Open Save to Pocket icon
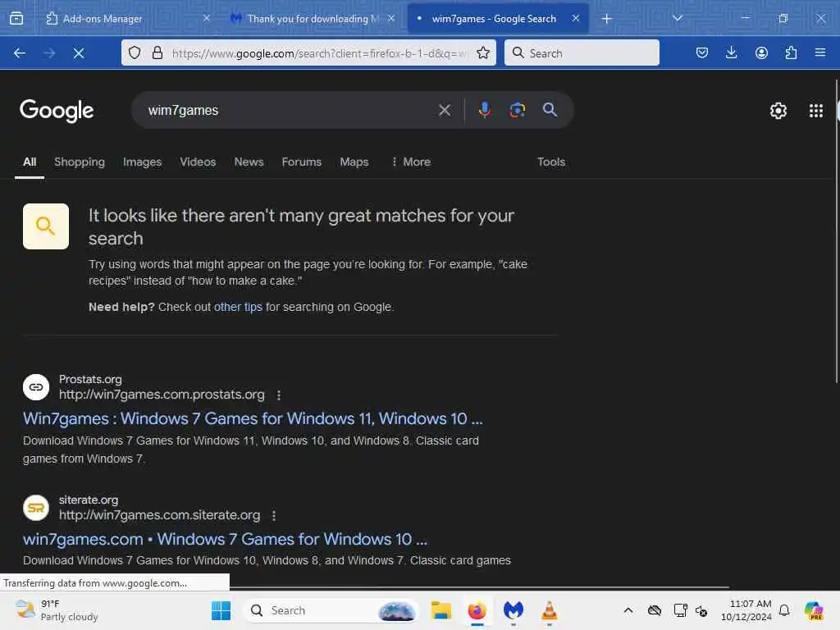The image size is (840, 630). [x=702, y=52]
